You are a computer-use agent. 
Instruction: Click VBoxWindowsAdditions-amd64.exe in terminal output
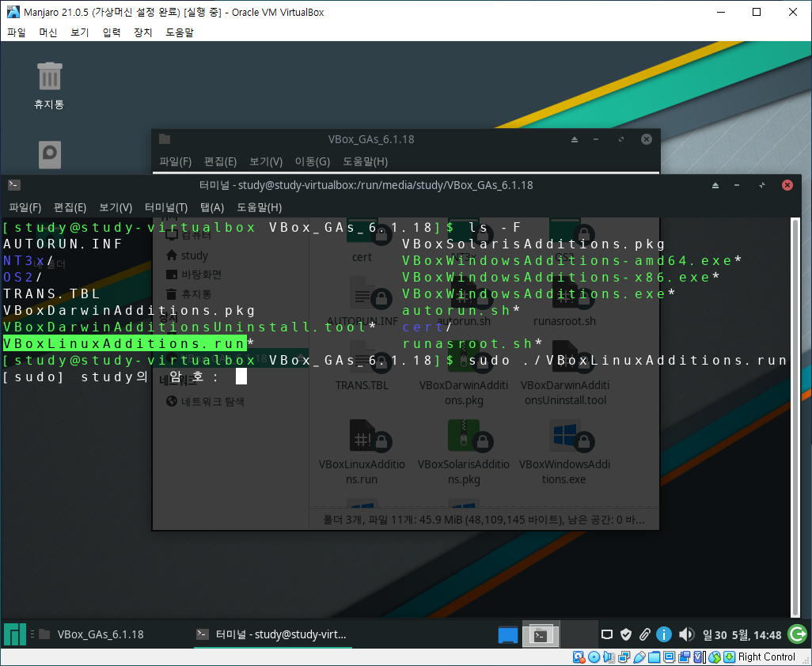click(567, 260)
